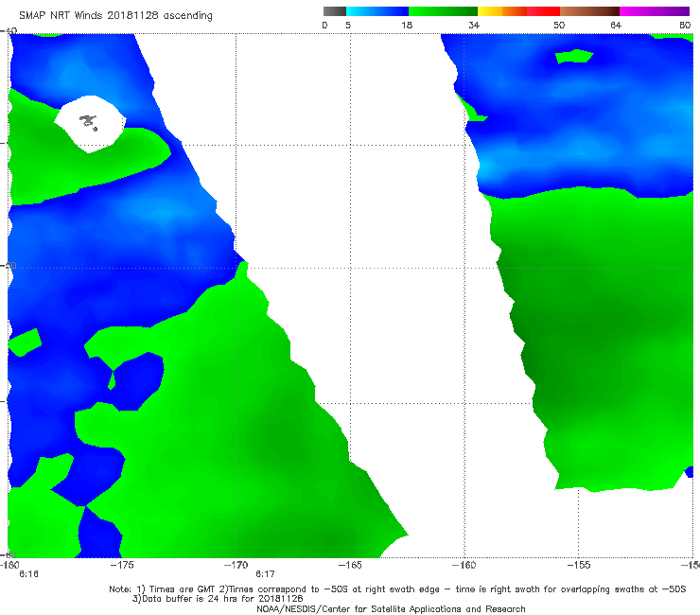Image resolution: width=700 pixels, height=615 pixels.
Task: Click the swath time label '6:16'
Action: [x=28, y=574]
